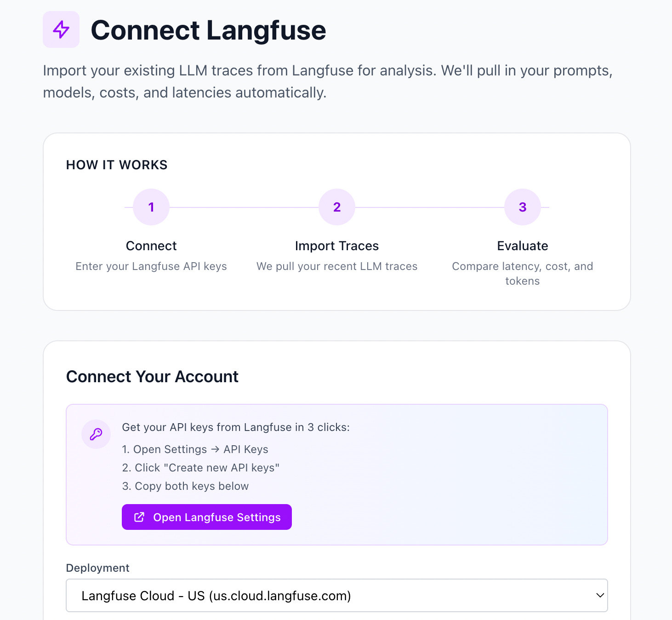The width and height of the screenshot is (672, 620).
Task: Click 'Enter your Langfuse API keys' description
Action: 151,266
